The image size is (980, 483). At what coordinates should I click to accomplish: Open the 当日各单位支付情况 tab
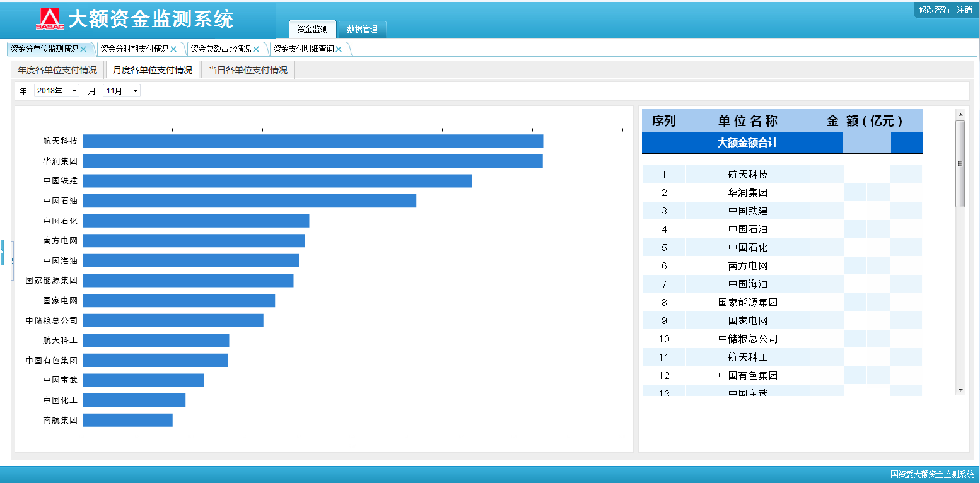click(248, 70)
